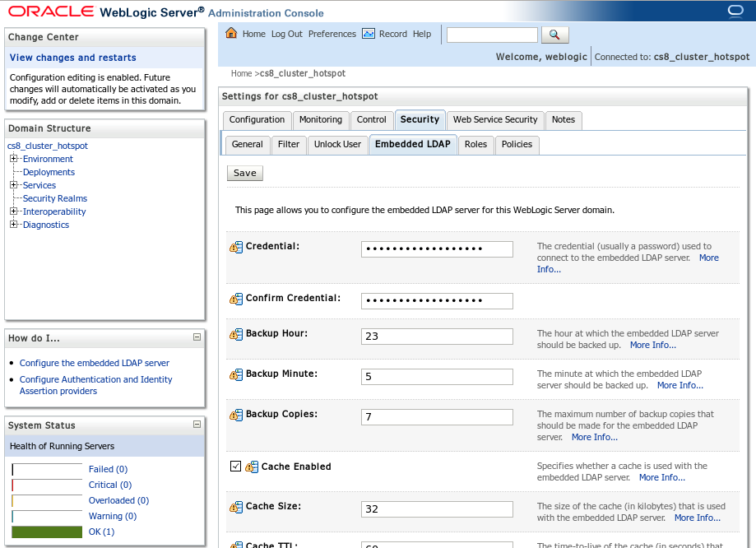Click the Home link in toolbar
Viewport: 756px width, 548px height.
(x=254, y=35)
